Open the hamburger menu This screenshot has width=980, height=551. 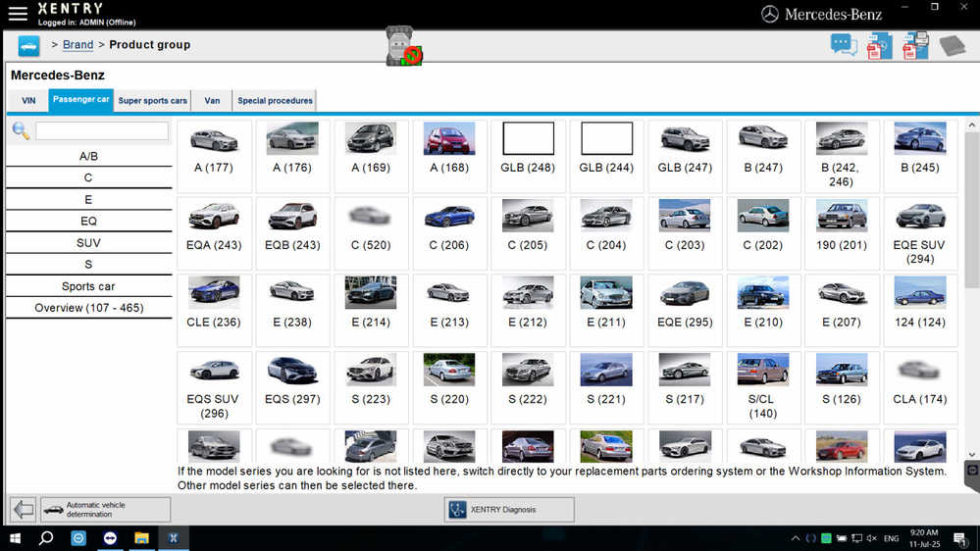(18, 13)
